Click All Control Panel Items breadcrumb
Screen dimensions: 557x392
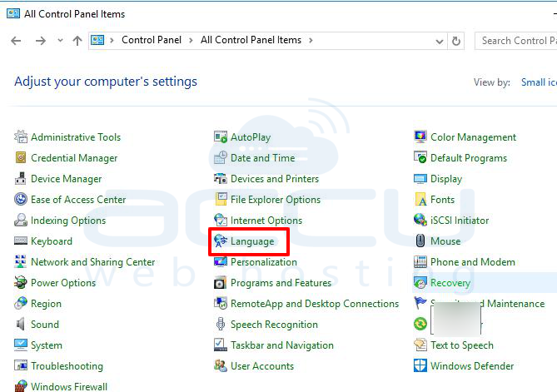[x=251, y=40]
